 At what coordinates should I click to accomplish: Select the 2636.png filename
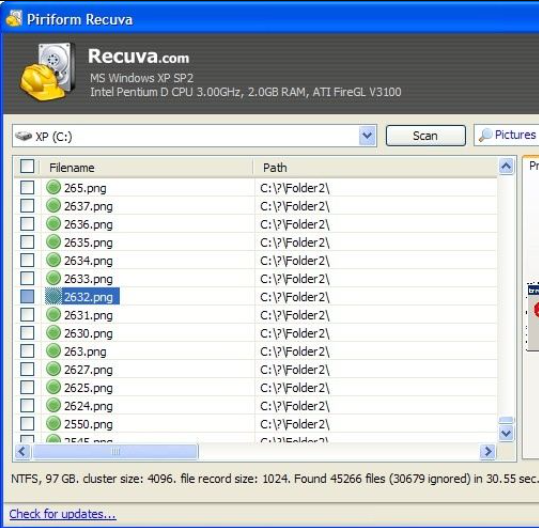tap(88, 224)
